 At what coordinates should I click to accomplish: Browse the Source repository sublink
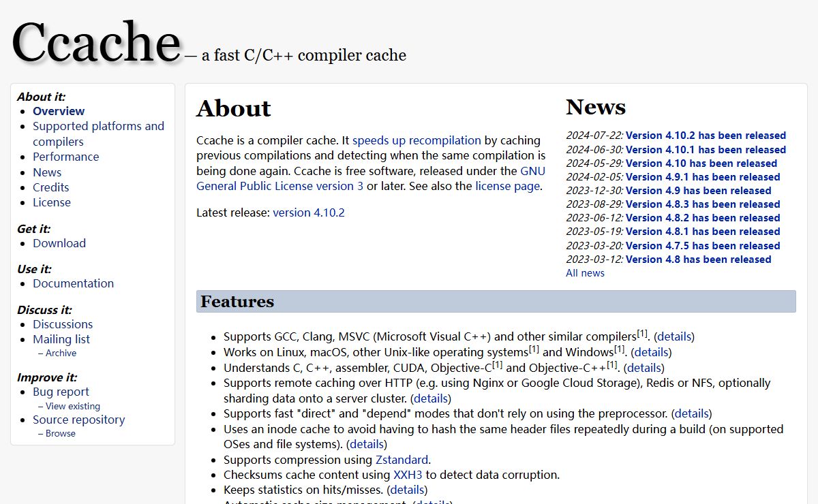point(60,433)
